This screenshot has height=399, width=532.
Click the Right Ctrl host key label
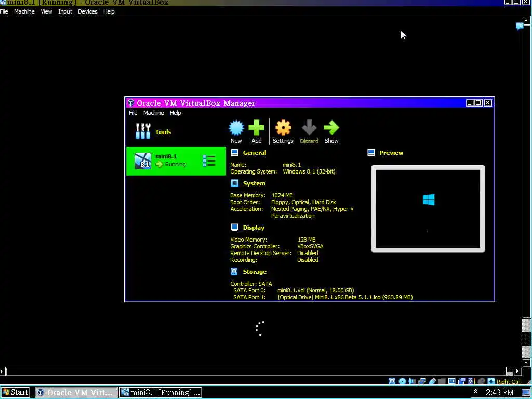tap(508, 382)
